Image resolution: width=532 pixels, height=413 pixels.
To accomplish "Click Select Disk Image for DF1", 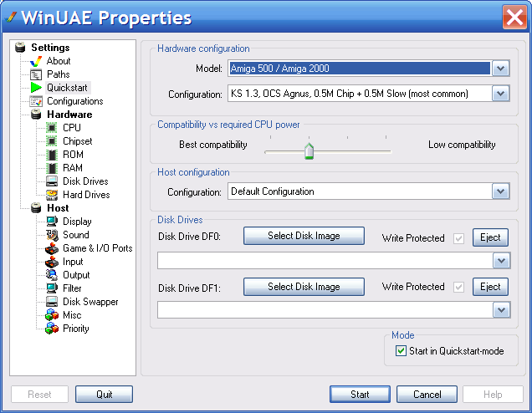I will (x=304, y=287).
